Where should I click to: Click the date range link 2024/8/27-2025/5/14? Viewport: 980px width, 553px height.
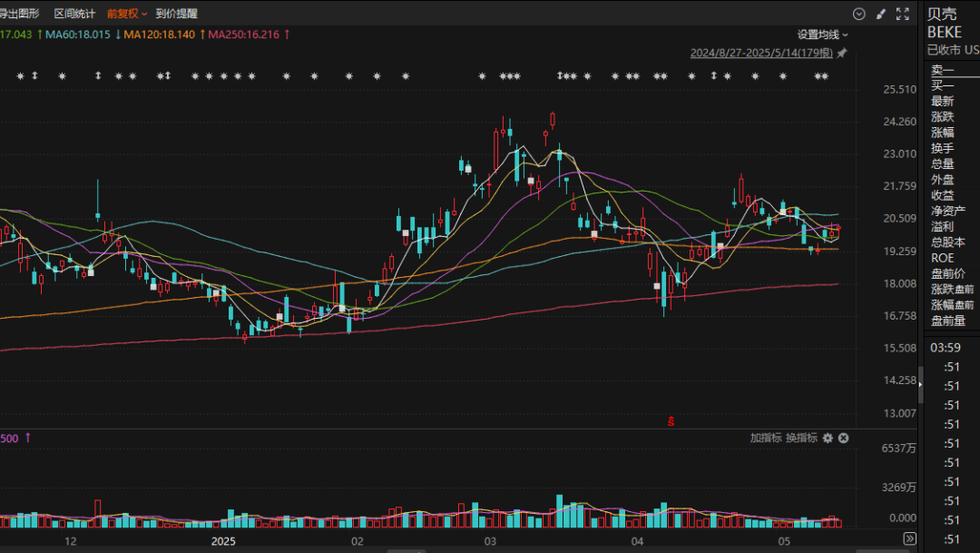click(x=761, y=54)
